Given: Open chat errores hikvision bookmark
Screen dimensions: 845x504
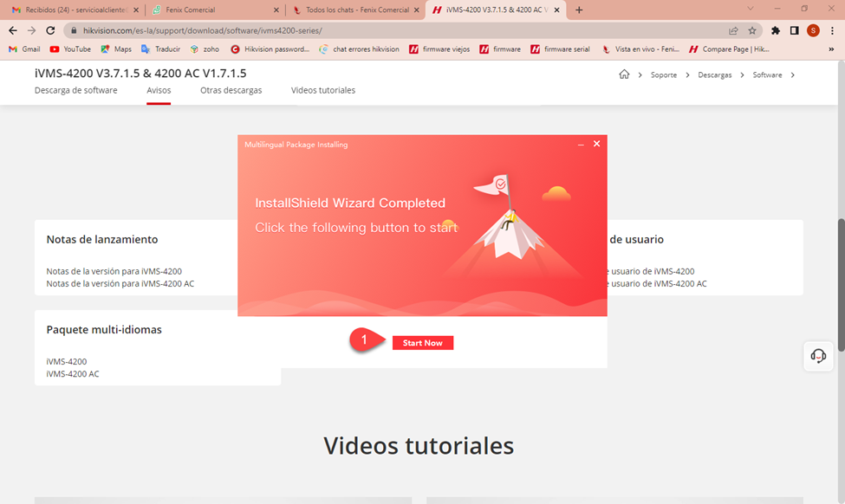Looking at the screenshot, I should click(360, 49).
